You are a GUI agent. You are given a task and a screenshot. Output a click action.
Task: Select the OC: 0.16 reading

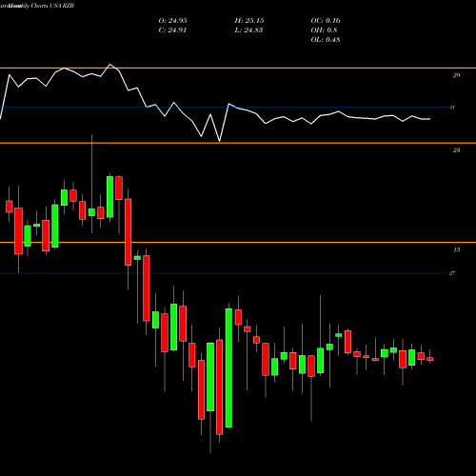click(x=326, y=21)
